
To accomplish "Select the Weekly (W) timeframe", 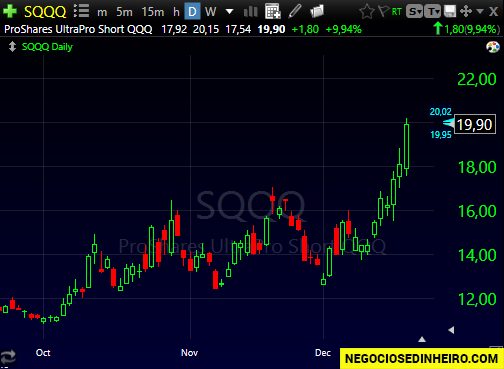I will 210,12.
